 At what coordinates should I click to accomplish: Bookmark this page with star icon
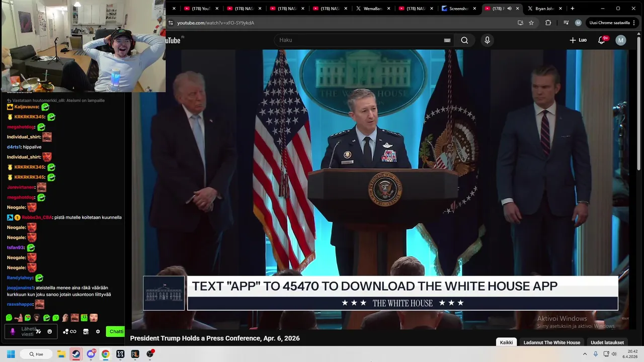[x=531, y=23]
